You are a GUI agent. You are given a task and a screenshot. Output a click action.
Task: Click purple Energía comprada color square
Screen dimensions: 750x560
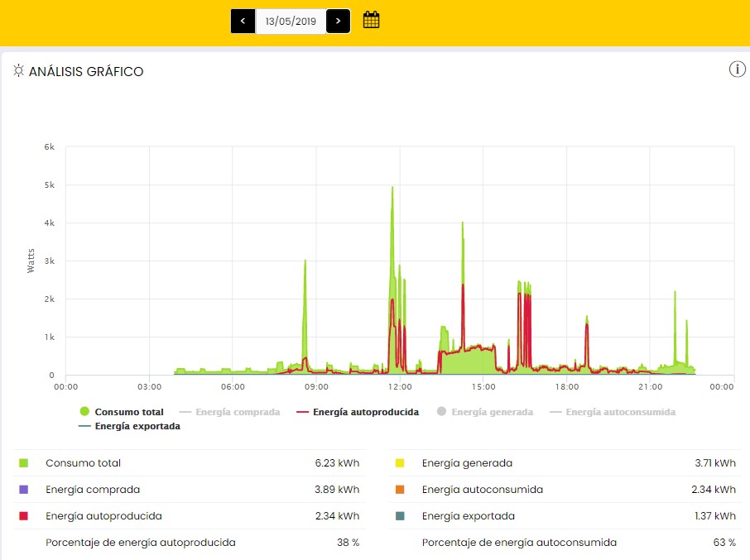point(24,490)
